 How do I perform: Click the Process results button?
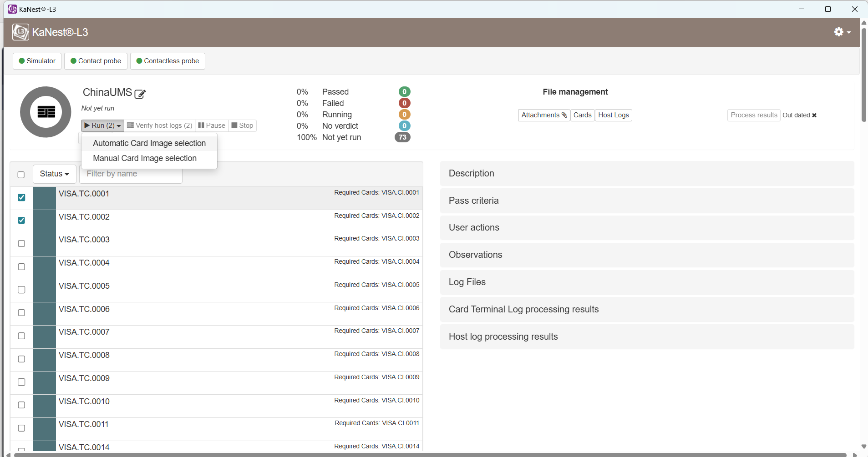(754, 116)
